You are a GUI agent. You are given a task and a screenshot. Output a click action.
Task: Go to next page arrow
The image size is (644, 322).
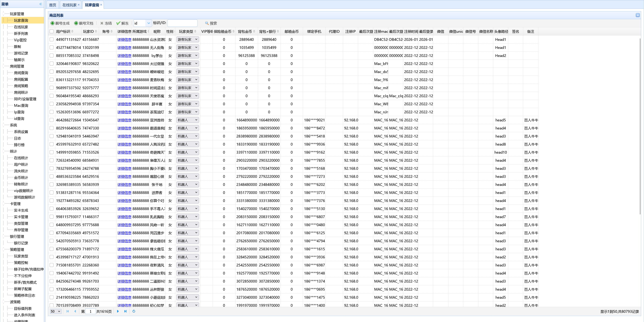pos(118,311)
